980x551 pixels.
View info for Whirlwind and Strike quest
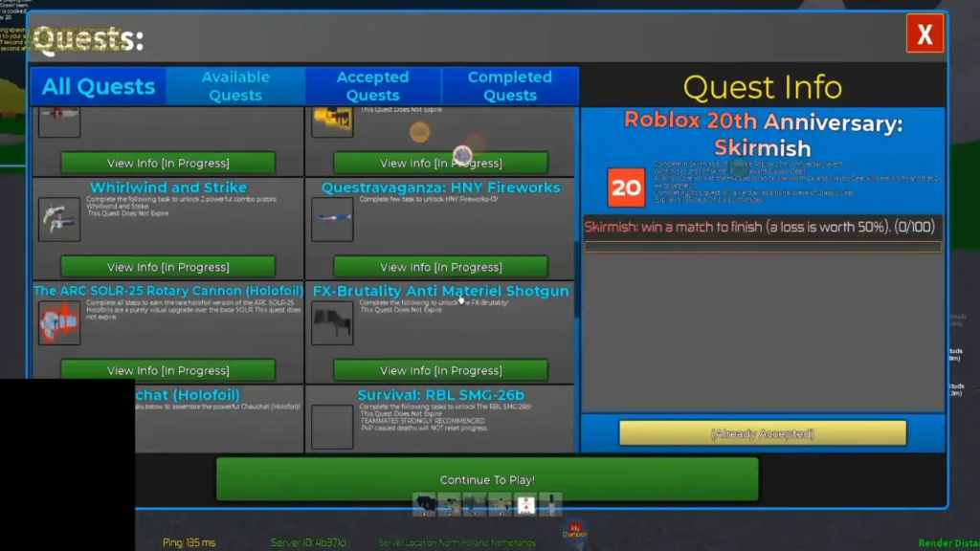168,267
